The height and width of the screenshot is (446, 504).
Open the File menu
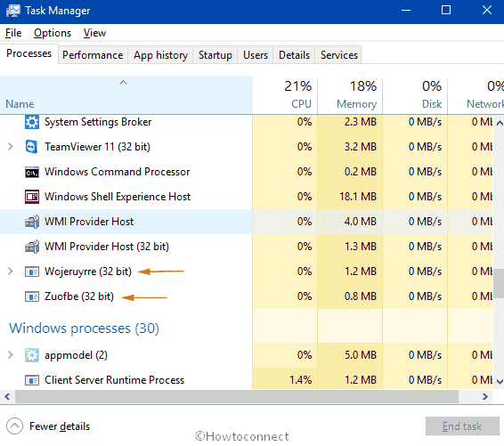pos(13,33)
